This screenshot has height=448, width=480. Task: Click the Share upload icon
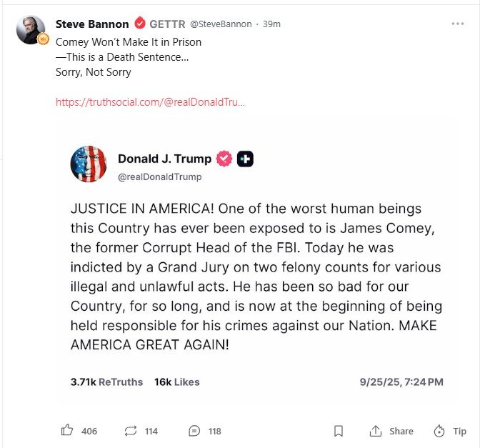(x=375, y=431)
